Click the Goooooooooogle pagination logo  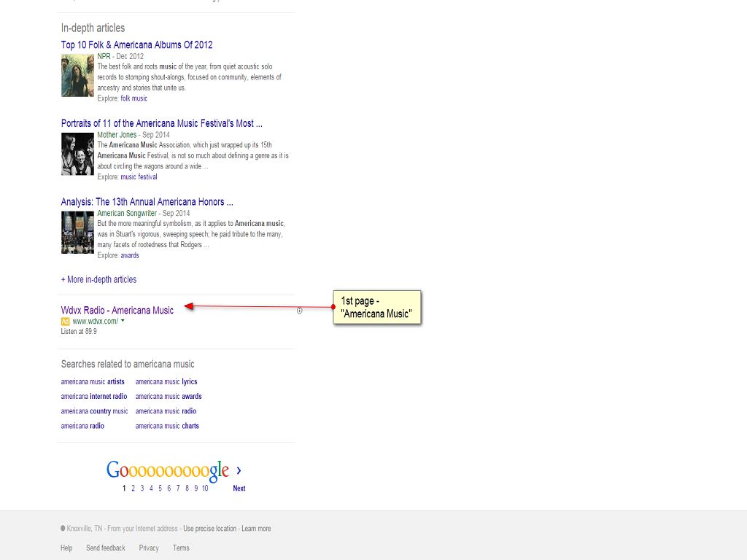[168, 470]
